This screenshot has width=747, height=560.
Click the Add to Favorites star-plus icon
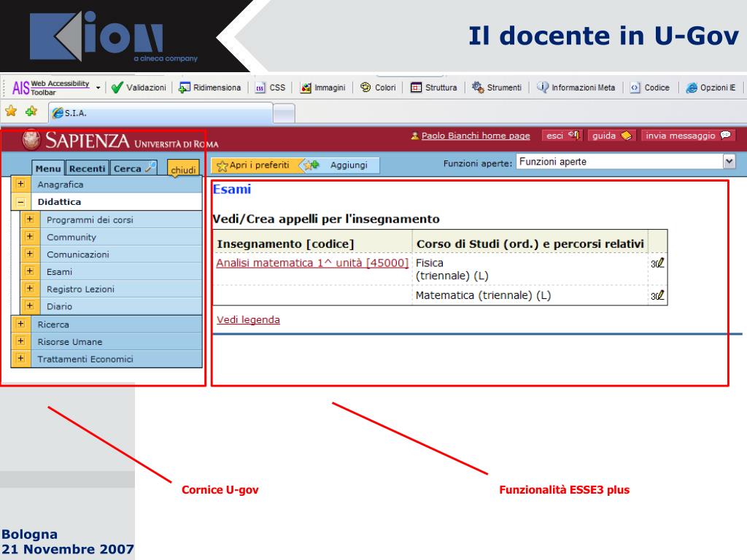coord(31,112)
